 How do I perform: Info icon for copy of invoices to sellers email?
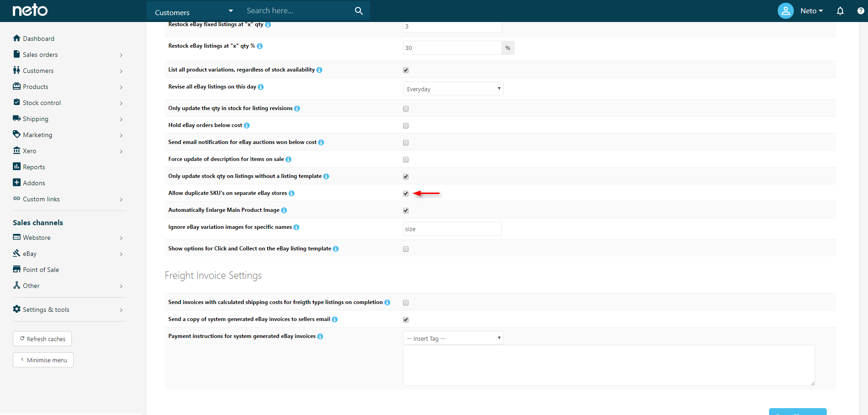[335, 319]
